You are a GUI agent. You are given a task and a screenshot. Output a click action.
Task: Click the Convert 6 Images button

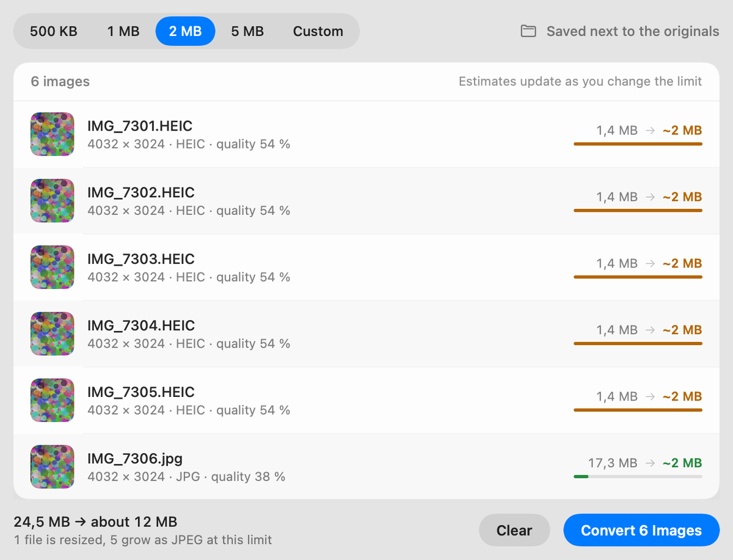click(641, 530)
